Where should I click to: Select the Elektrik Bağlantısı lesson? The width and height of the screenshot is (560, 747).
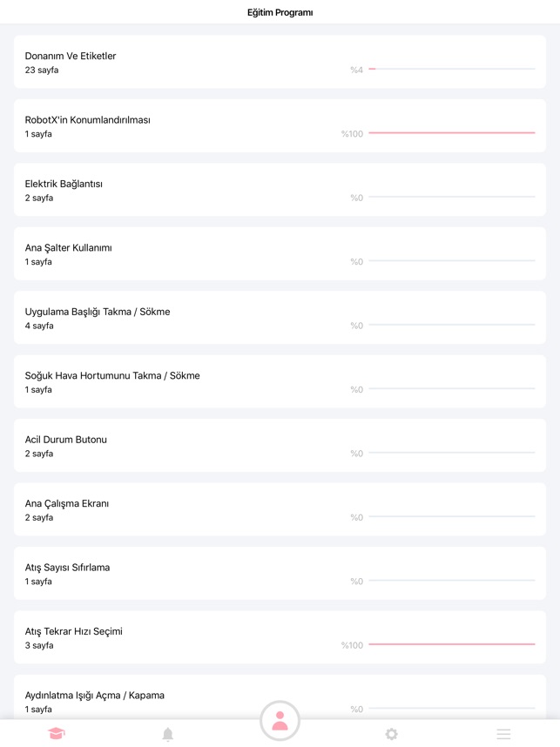(280, 190)
